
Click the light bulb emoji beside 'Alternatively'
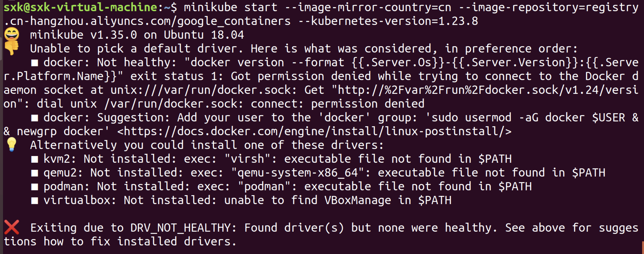click(12, 144)
